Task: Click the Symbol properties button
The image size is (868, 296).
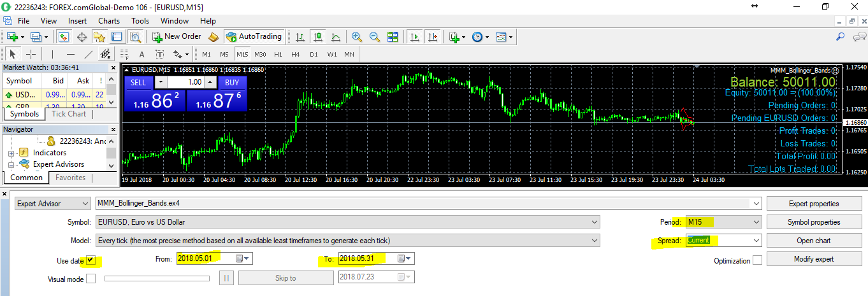Action: (814, 222)
